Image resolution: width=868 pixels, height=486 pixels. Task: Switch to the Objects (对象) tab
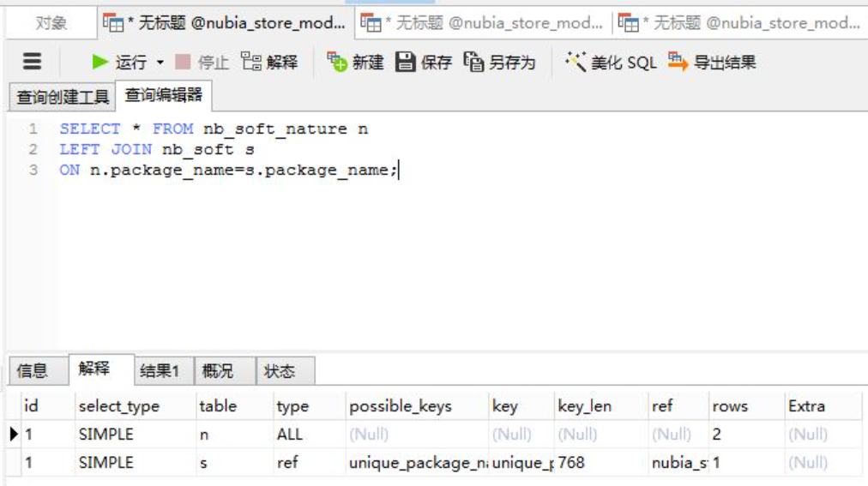click(51, 23)
